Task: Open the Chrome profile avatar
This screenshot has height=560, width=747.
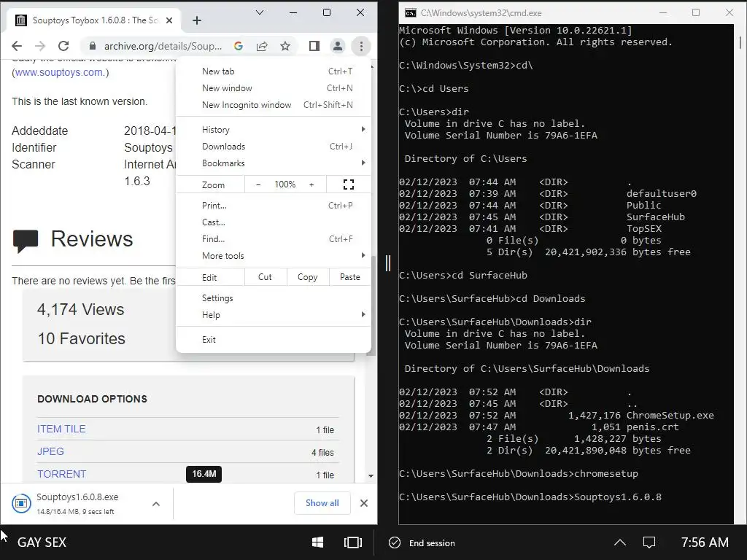Action: coord(337,46)
